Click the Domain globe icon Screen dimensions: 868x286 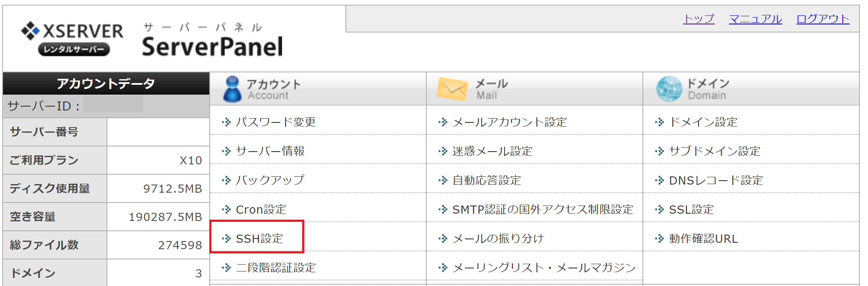click(x=669, y=89)
